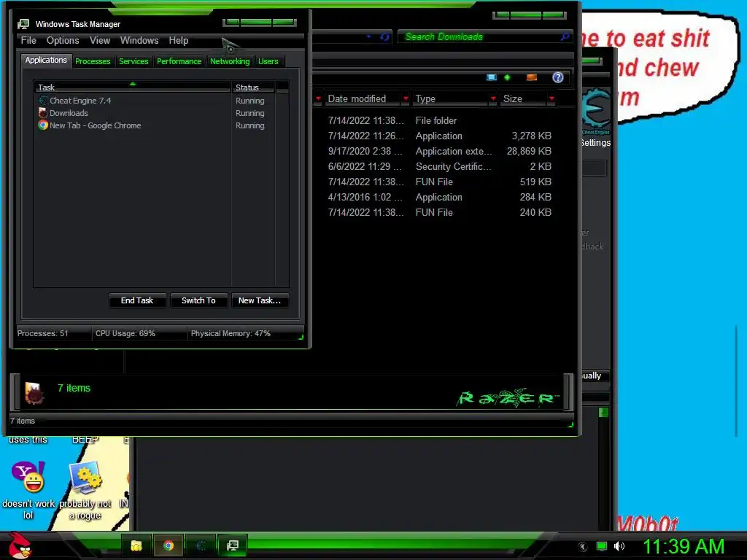Switch to the Applications tab
The width and height of the screenshot is (747, 560).
coord(46,60)
